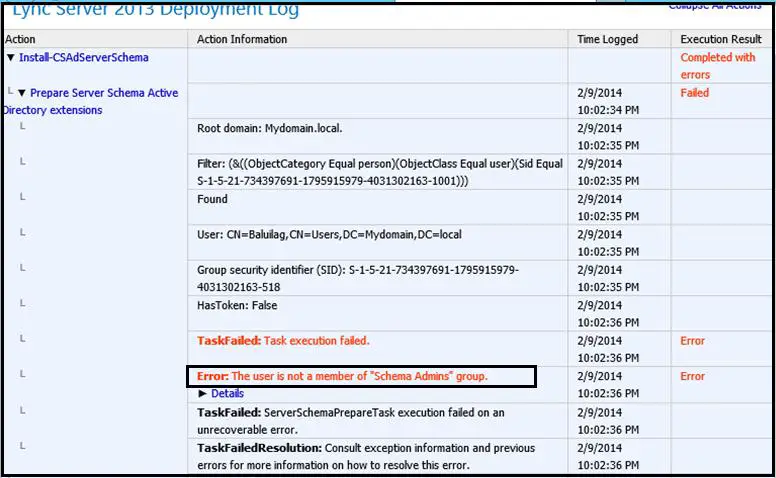Screen dimensions: 776x478
Task: Select the 'Completed with errors' result text
Action: pos(718,66)
